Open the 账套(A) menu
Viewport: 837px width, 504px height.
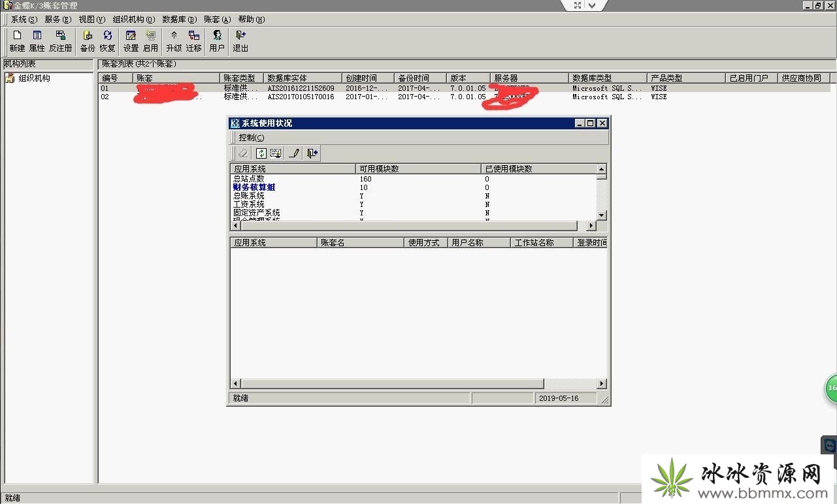pos(217,20)
